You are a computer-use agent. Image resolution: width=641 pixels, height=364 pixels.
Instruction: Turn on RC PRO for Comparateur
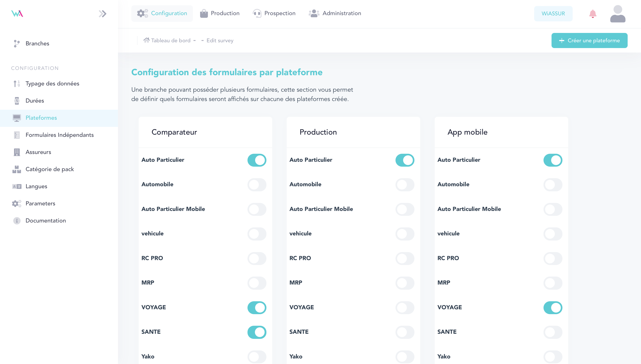click(x=257, y=258)
